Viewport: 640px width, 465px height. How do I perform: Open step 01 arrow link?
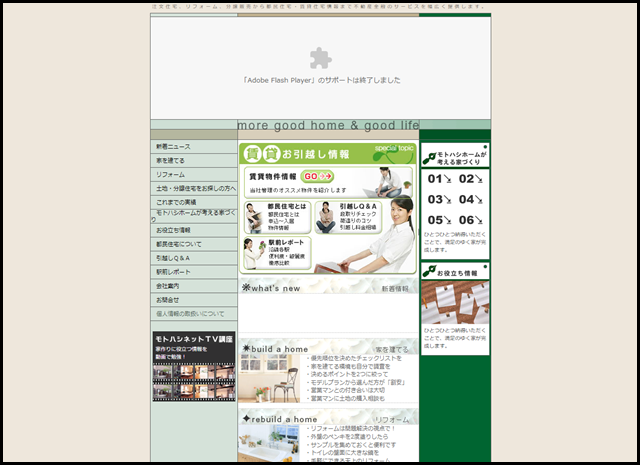pos(440,179)
